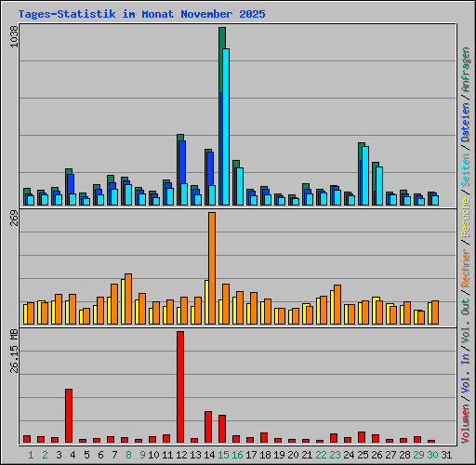Viewport: 476px width, 465px height.
Task: Click the tallest red Volumen bar on day 12
Action: [x=180, y=387]
